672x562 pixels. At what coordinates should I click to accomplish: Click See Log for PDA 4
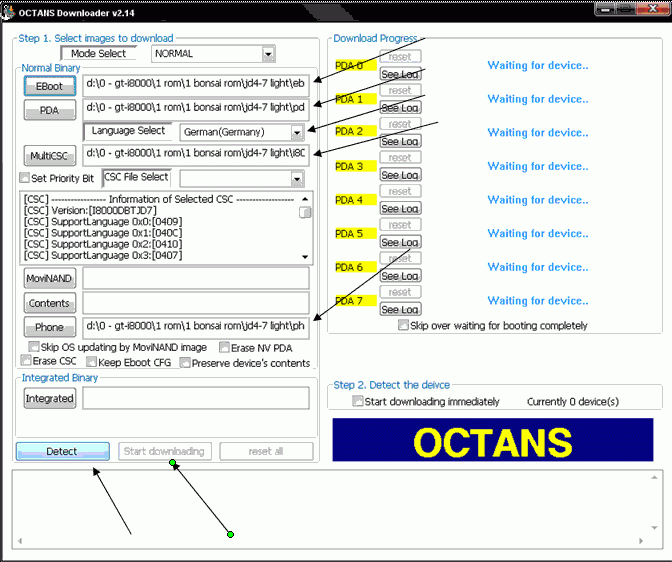point(400,209)
